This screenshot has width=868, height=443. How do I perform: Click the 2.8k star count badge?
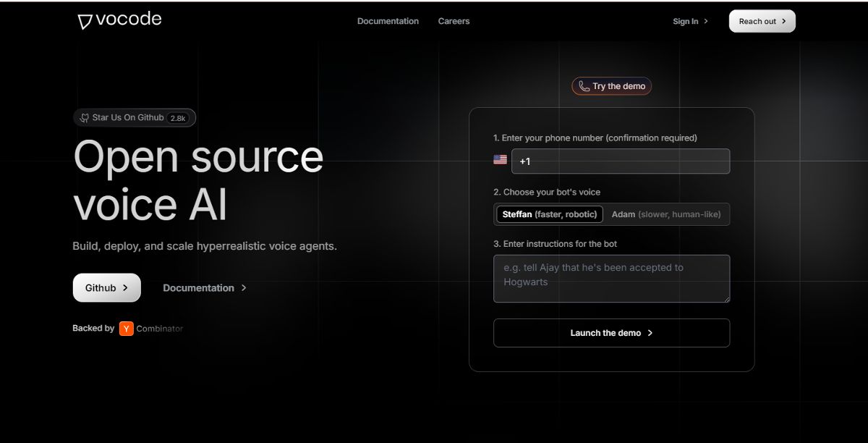click(177, 117)
